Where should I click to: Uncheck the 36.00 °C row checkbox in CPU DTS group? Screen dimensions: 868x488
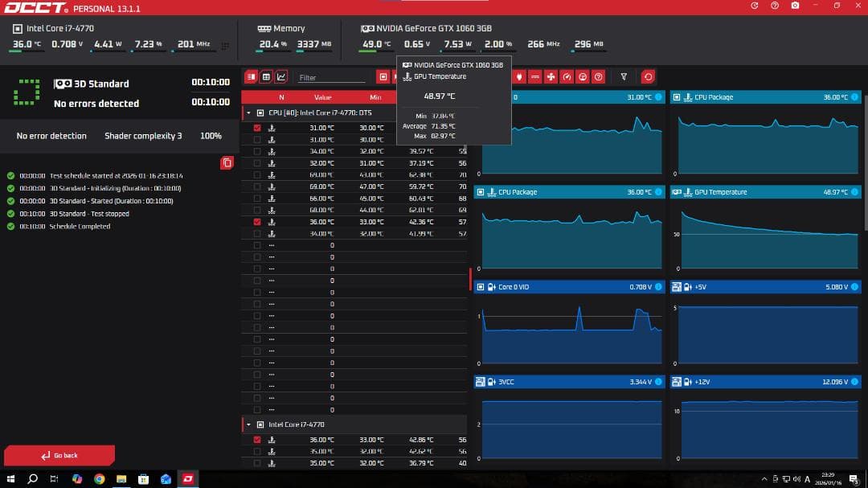click(x=257, y=222)
